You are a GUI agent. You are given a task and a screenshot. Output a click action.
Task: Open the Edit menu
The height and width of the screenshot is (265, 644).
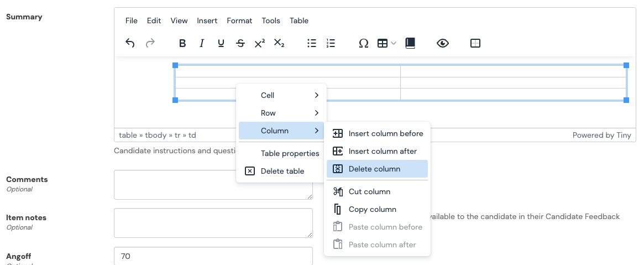154,20
